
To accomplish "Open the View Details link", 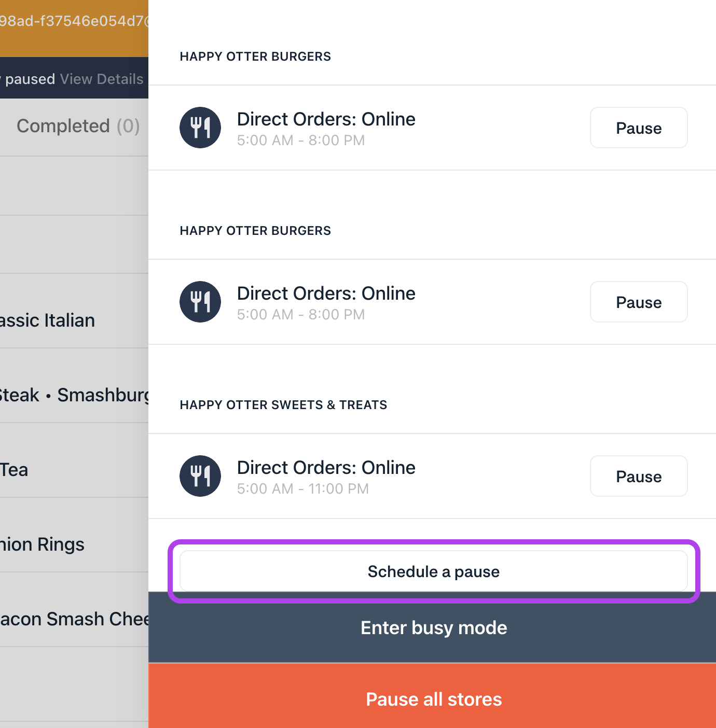I will pyautogui.click(x=102, y=79).
